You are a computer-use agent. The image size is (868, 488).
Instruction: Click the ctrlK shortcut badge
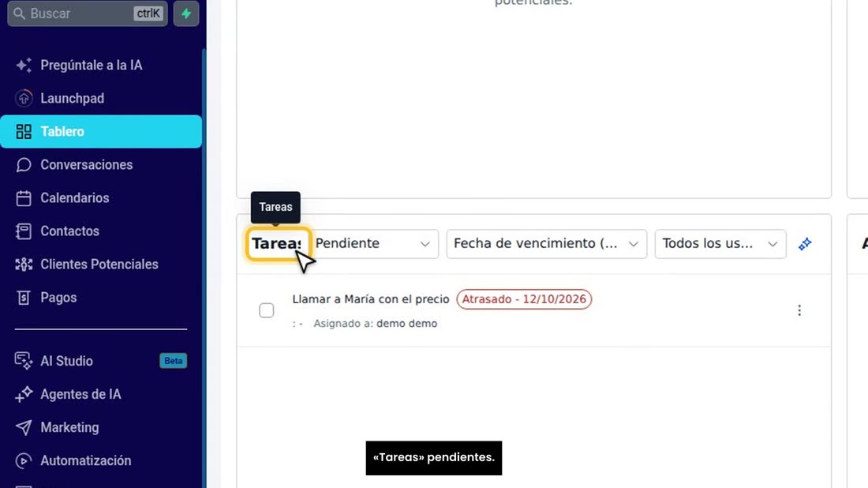[148, 13]
